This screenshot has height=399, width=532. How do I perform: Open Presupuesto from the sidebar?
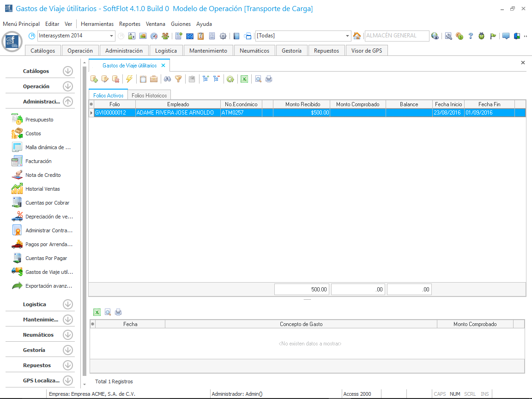[39, 120]
